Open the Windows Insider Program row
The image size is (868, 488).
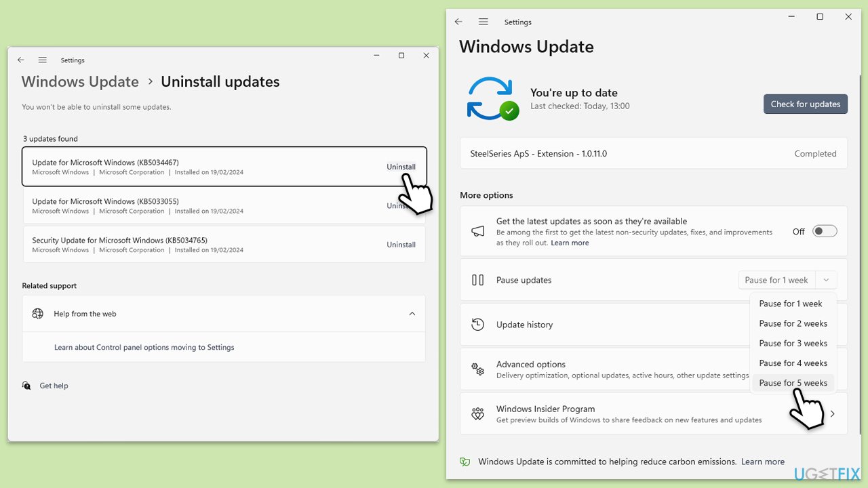point(654,413)
